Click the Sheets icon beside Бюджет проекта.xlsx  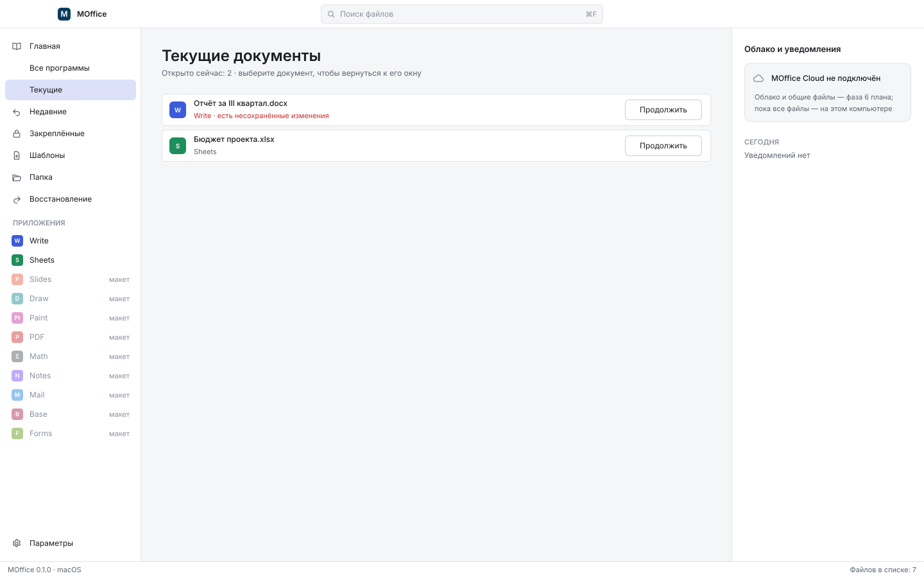coord(178,146)
